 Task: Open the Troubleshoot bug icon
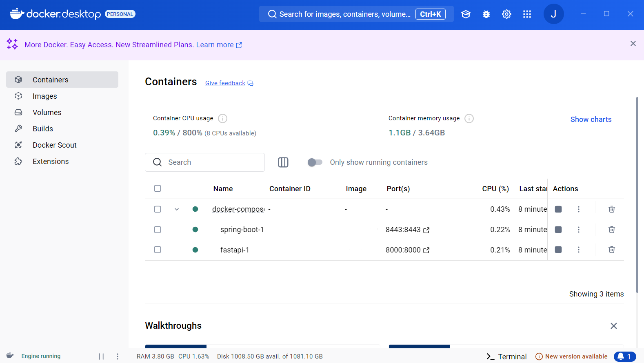pyautogui.click(x=486, y=14)
